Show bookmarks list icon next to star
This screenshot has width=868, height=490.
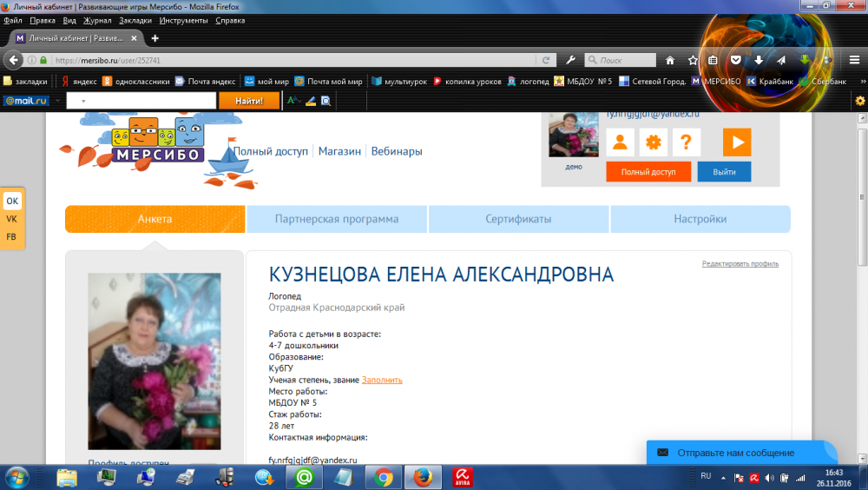[x=713, y=60]
